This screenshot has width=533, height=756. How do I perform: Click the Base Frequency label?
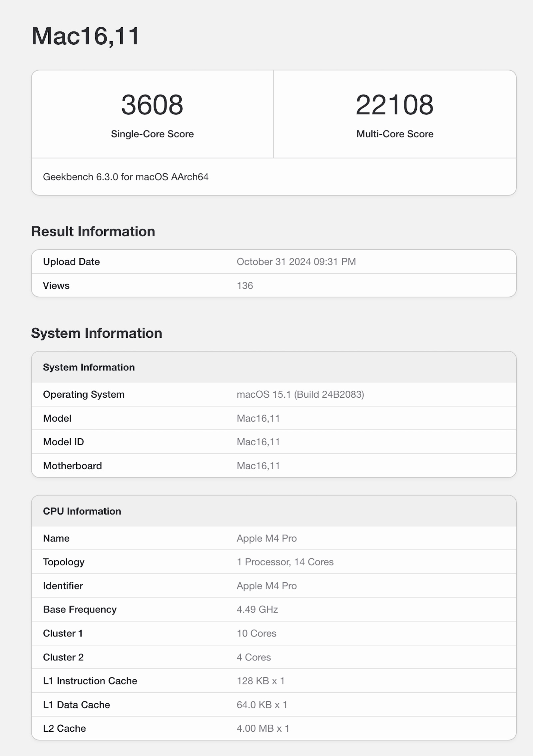80,609
